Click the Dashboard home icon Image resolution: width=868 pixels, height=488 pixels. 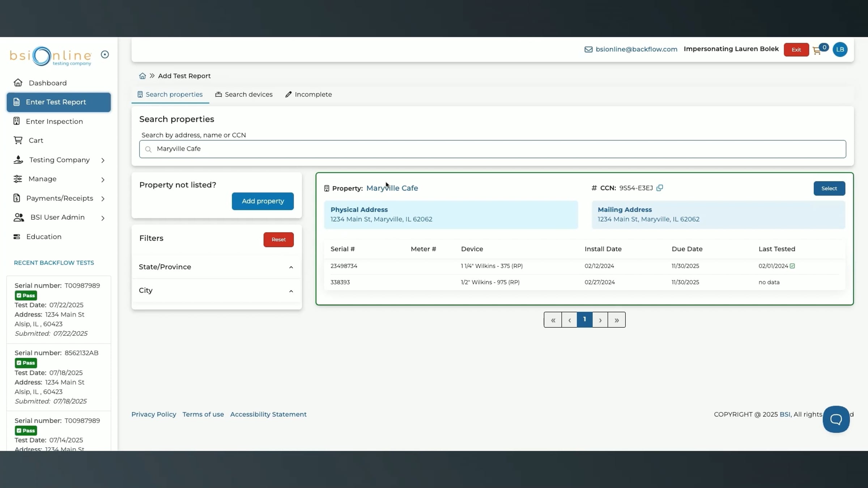[x=18, y=83]
